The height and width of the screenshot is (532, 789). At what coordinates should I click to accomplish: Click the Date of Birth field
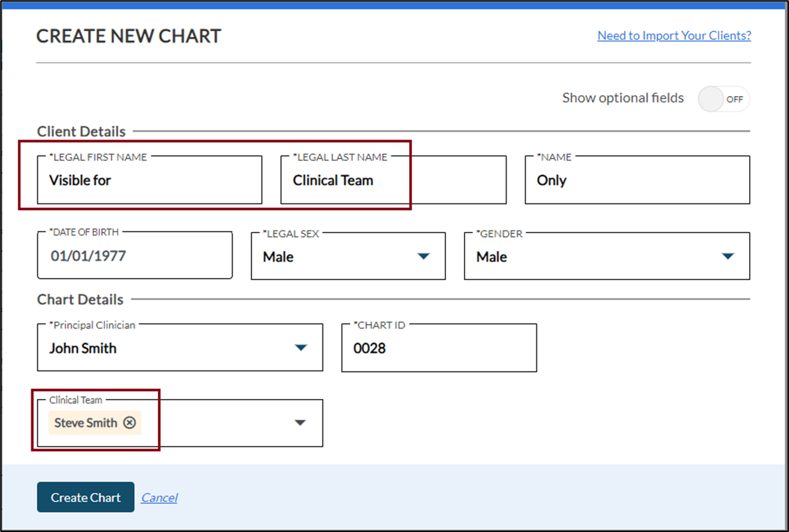click(134, 256)
